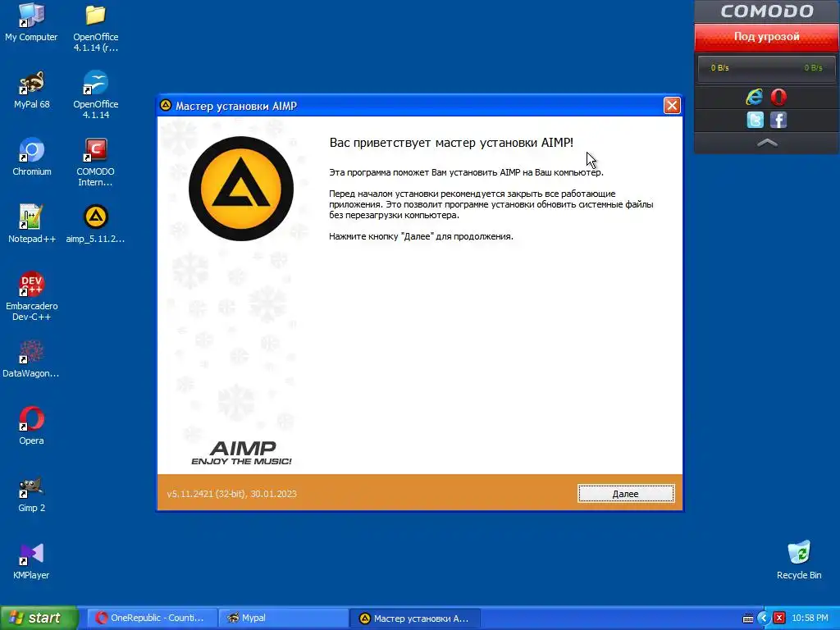840x630 pixels.
Task: Select the Chromium desktop icon
Action: tap(32, 157)
